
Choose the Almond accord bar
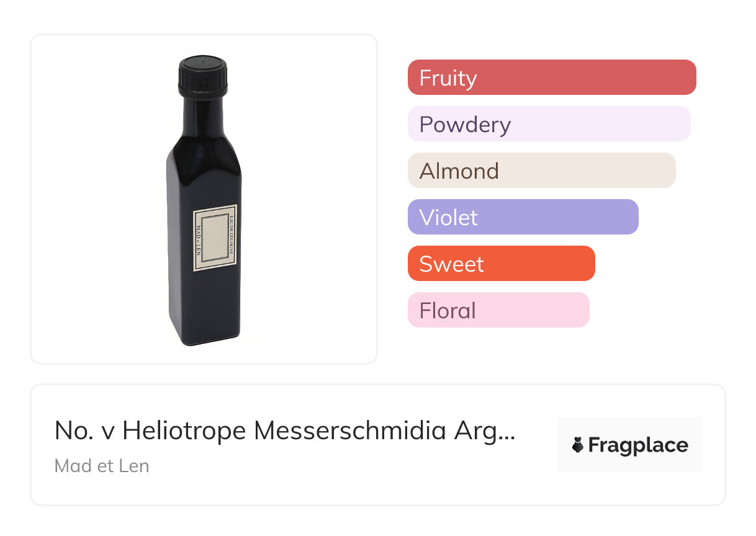point(541,171)
